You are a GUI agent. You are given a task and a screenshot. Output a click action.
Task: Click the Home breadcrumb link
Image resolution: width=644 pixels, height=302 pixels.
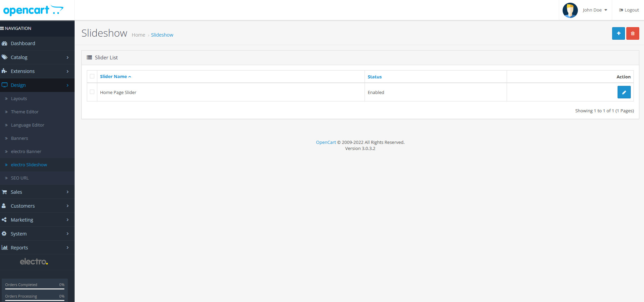138,35
